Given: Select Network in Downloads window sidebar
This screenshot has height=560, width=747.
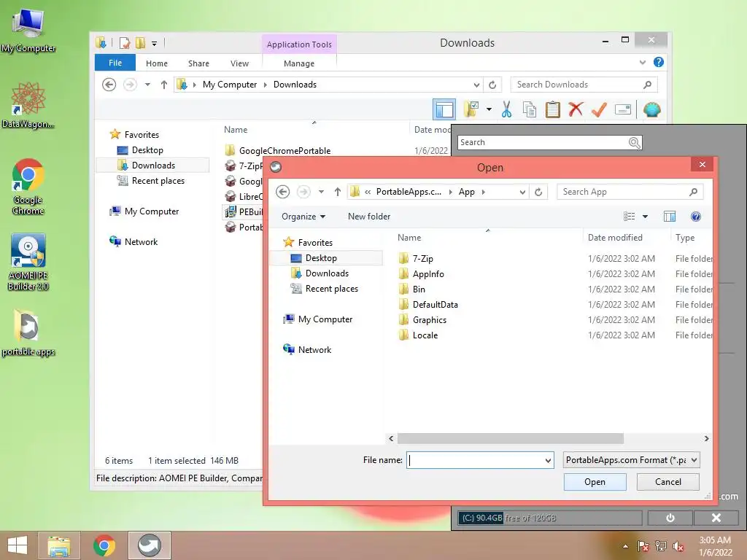Looking at the screenshot, I should coord(141,241).
